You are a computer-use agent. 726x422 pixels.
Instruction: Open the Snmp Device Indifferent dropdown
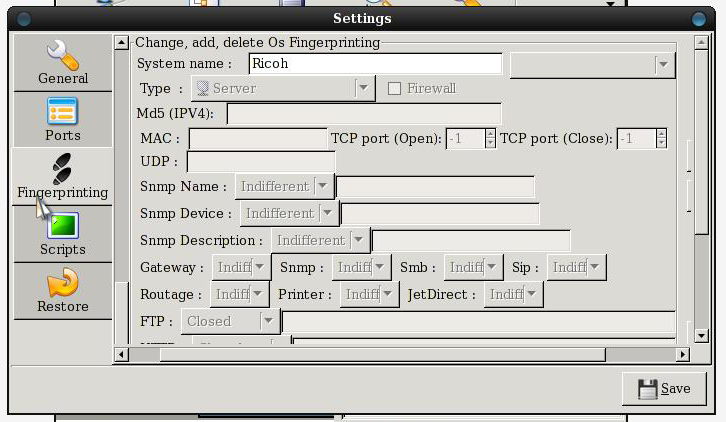(289, 213)
